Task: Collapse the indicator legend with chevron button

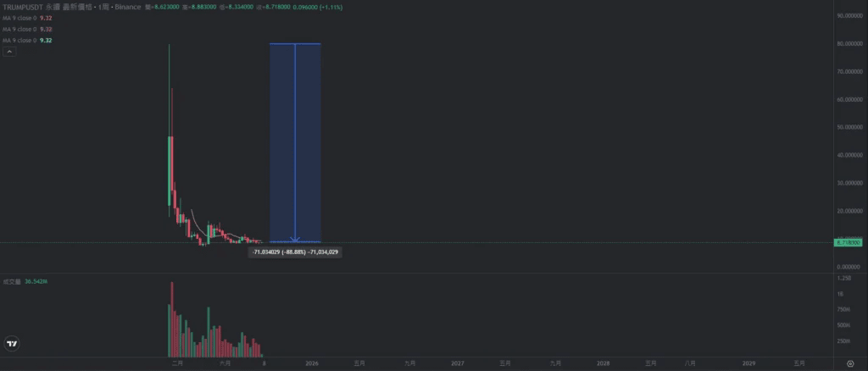Action: point(9,52)
